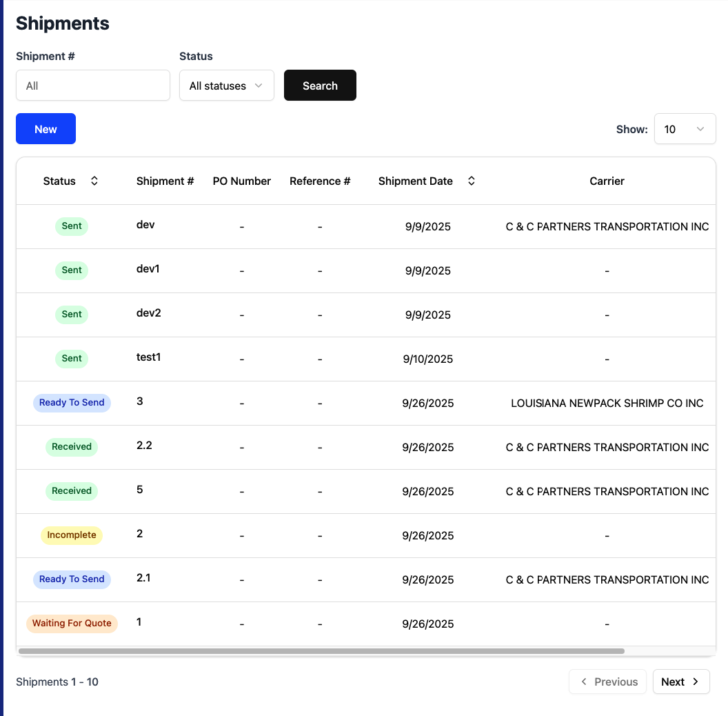Click the Shipment # column header
Viewport: 728px width, 716px height.
pos(165,181)
